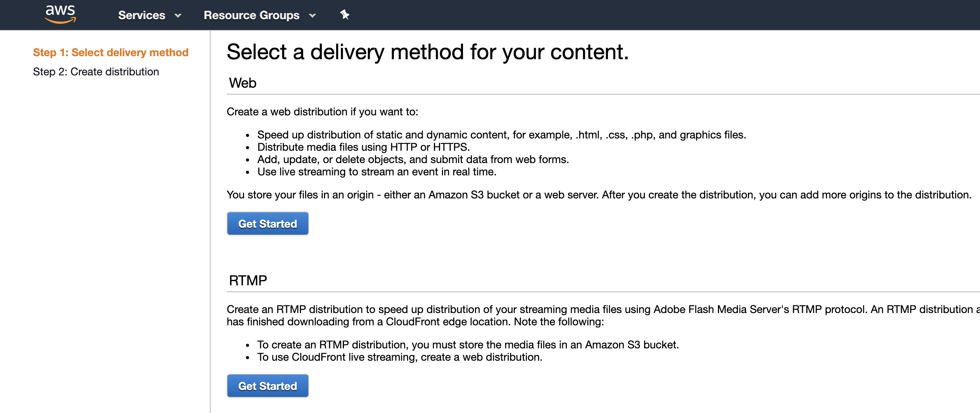Return to the console home via the aws icon
The height and width of the screenshot is (413, 980).
click(61, 15)
